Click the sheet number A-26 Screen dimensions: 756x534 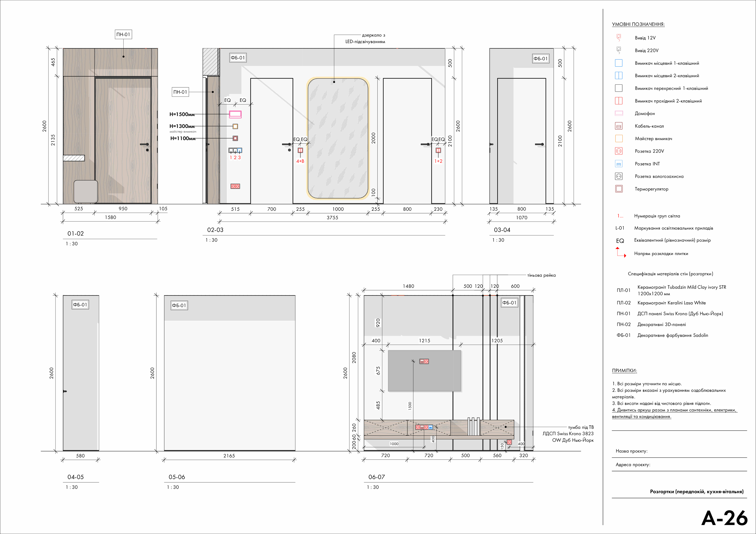(724, 518)
